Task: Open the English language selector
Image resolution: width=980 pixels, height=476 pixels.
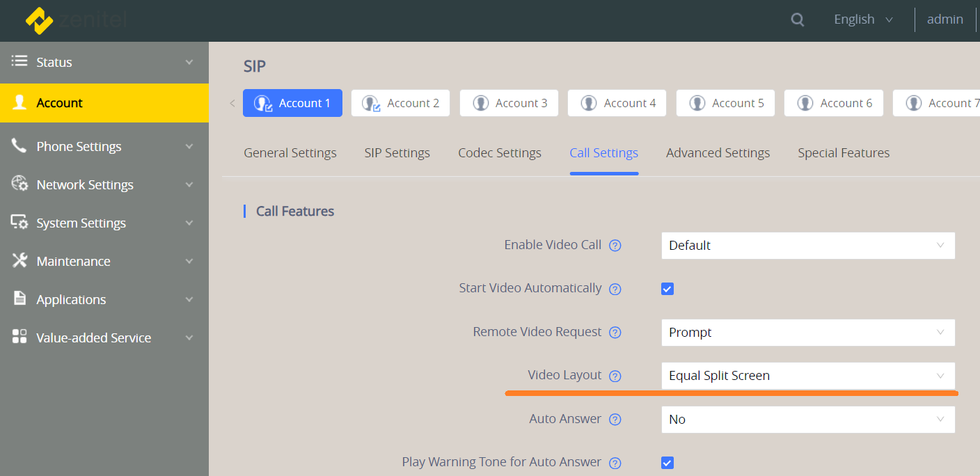Action: pyautogui.click(x=863, y=19)
